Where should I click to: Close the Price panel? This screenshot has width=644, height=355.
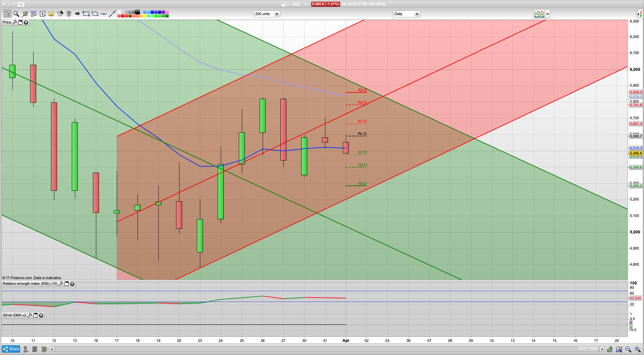click(x=26, y=22)
